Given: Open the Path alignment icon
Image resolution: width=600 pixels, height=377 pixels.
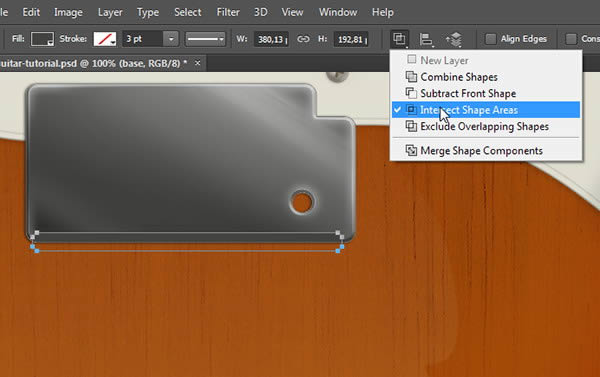Looking at the screenshot, I should click(426, 39).
